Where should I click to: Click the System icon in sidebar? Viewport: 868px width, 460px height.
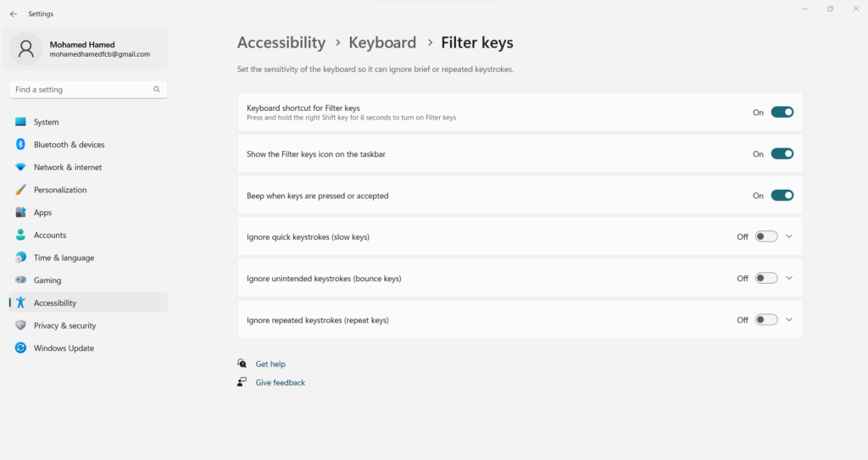(x=21, y=122)
